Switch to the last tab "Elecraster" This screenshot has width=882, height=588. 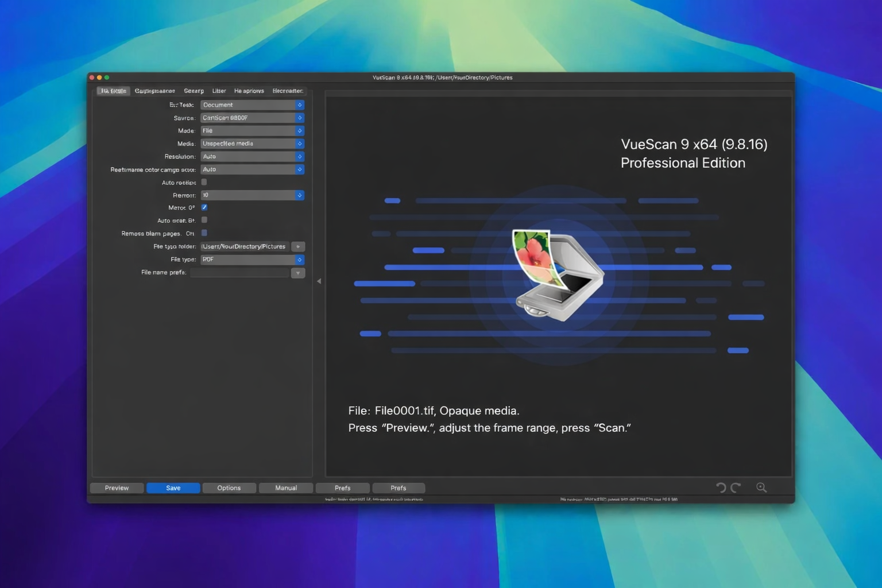click(288, 91)
